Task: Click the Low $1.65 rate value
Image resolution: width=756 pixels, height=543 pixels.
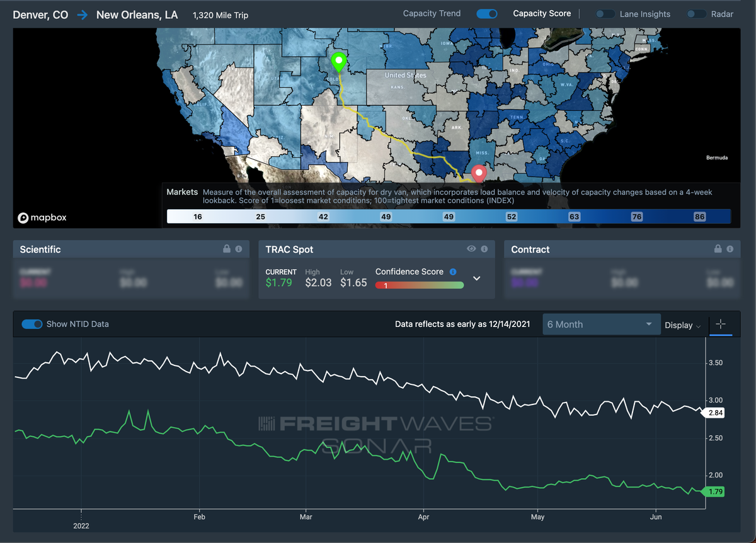Action: pyautogui.click(x=353, y=283)
